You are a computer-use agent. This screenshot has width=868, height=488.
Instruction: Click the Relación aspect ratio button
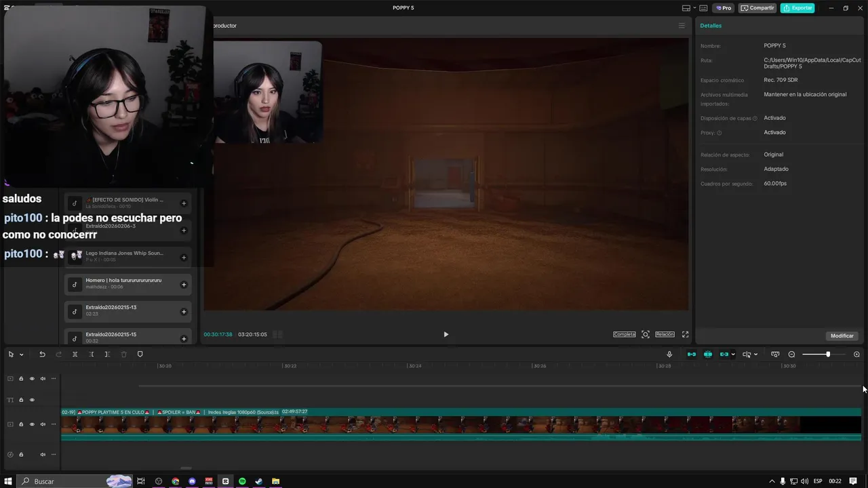665,334
